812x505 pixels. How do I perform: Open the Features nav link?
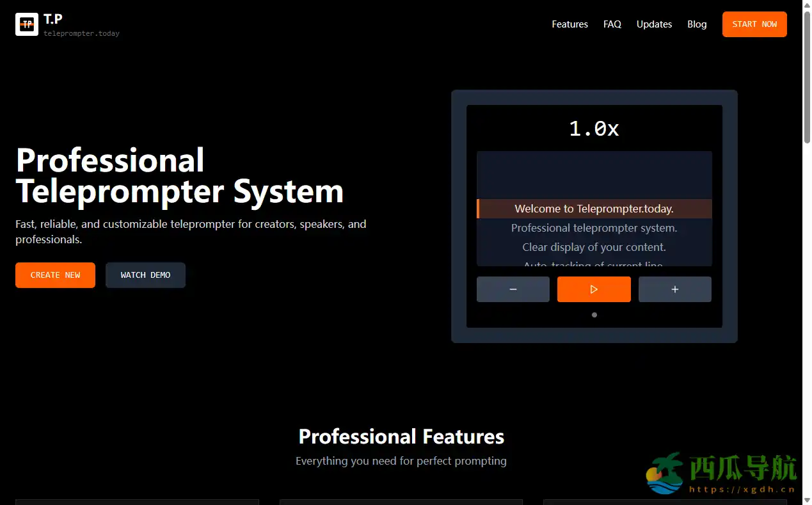pyautogui.click(x=569, y=24)
